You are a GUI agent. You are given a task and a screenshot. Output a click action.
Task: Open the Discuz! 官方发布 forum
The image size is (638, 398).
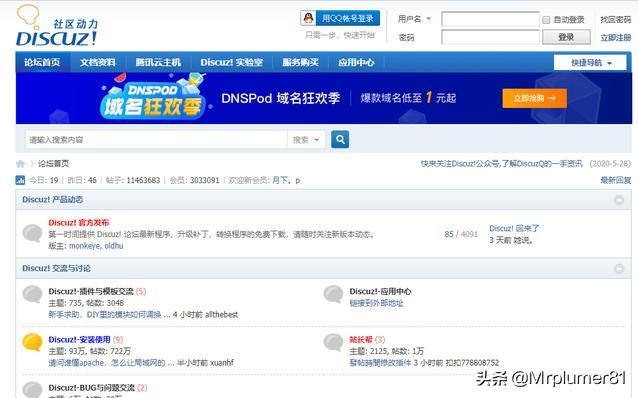pos(79,223)
